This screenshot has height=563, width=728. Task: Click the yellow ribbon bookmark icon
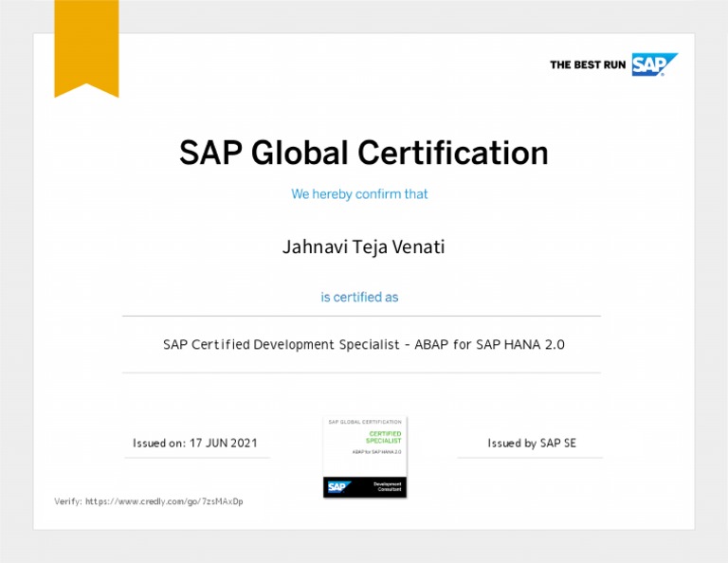point(86,47)
